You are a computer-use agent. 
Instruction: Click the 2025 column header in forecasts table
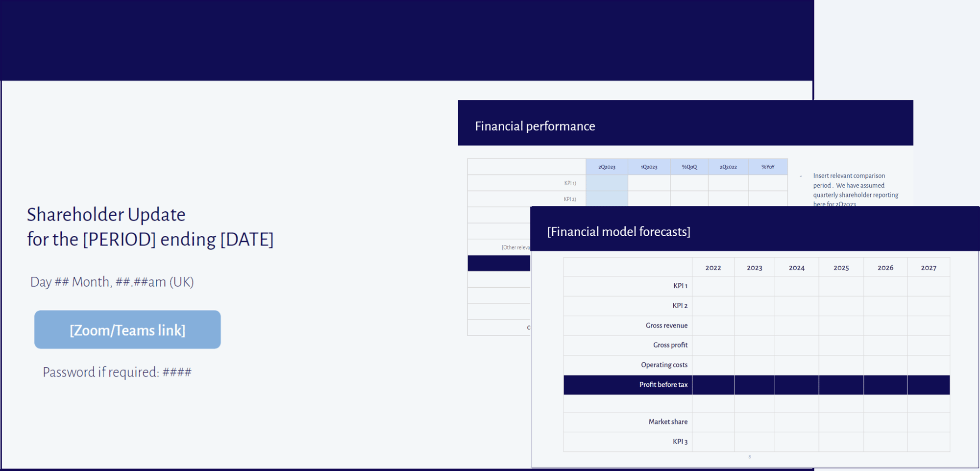841,268
